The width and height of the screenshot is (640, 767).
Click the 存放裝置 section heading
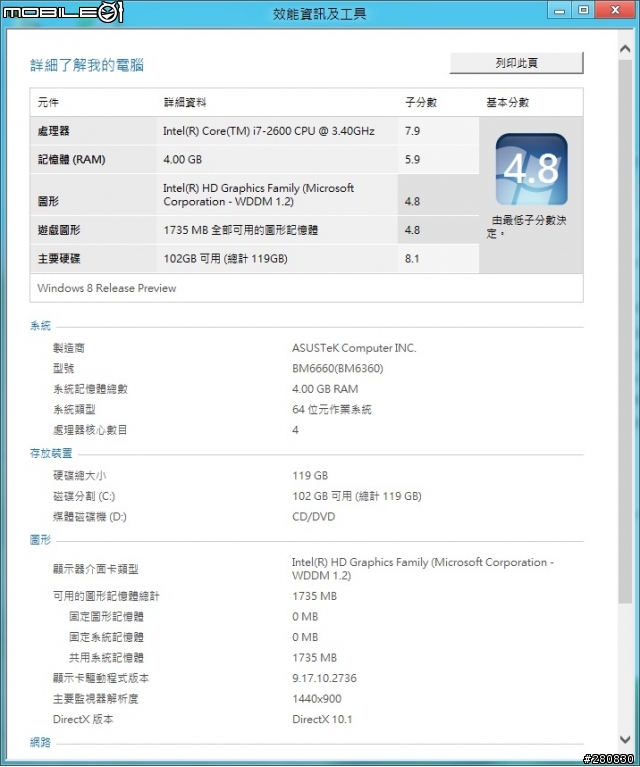(x=51, y=453)
